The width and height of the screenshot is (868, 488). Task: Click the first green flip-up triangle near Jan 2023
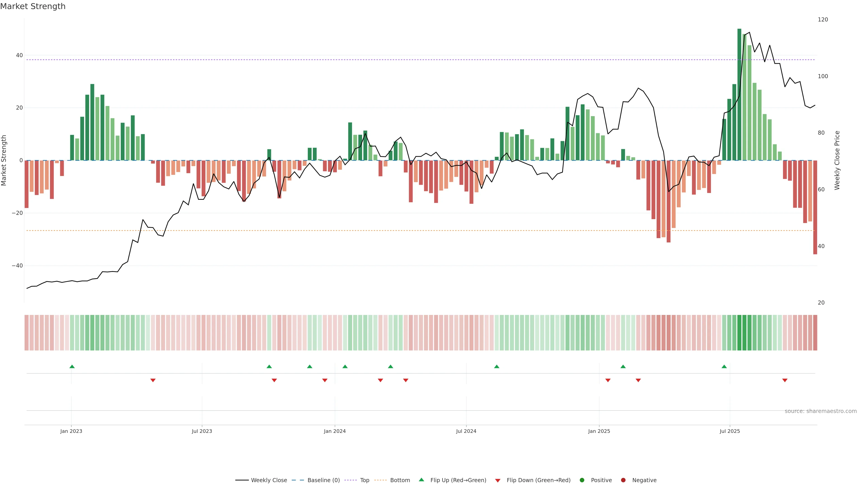pyautogui.click(x=72, y=366)
